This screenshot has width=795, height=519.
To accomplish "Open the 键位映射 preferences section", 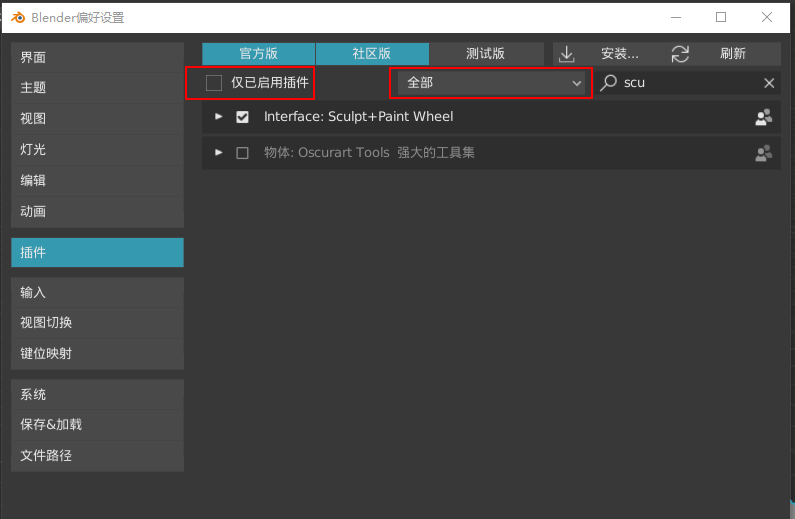I will pyautogui.click(x=97, y=354).
